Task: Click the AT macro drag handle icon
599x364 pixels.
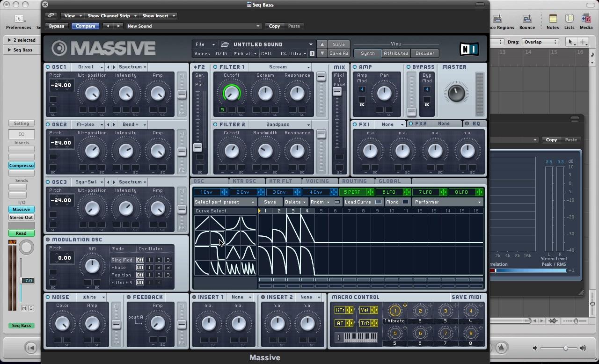Action: coord(349,323)
